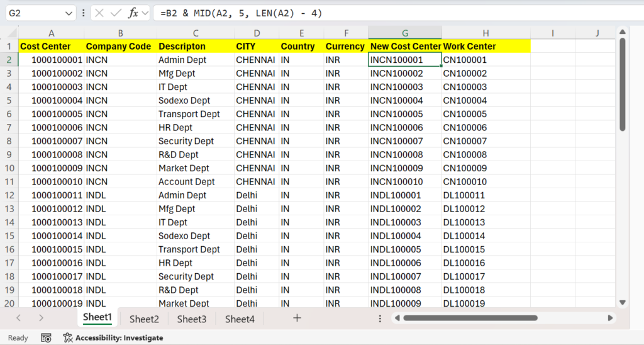The width and height of the screenshot is (644, 345).
Task: Select cell containing DL100011
Action: (486, 195)
